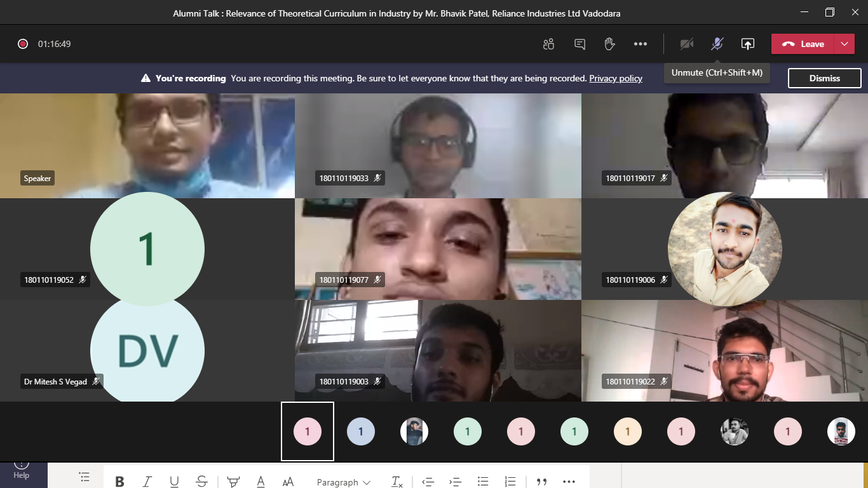Clear all text formatting
The height and width of the screenshot is (488, 868).
tap(397, 482)
